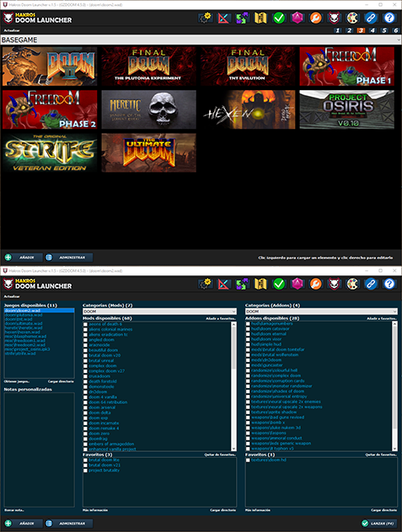The width and height of the screenshot is (402, 532).
Task: Switch to page tab 1
Action: 337,30
